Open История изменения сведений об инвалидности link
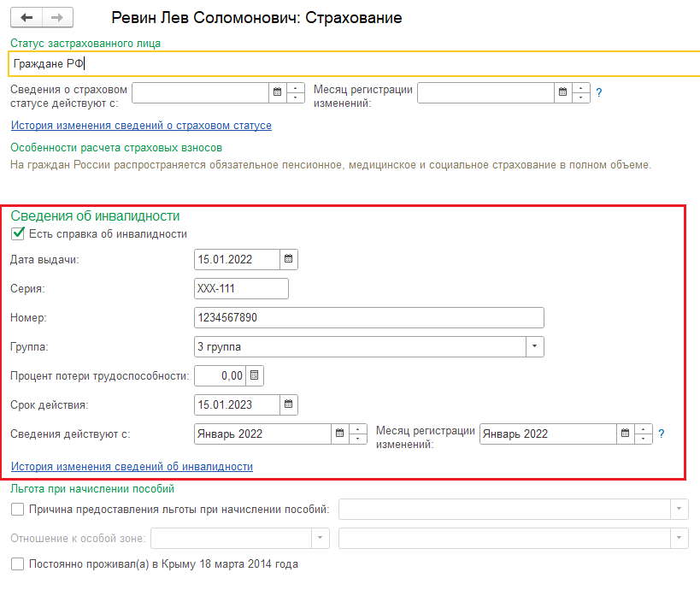Viewport: 700px width, 590px height. pyautogui.click(x=132, y=466)
